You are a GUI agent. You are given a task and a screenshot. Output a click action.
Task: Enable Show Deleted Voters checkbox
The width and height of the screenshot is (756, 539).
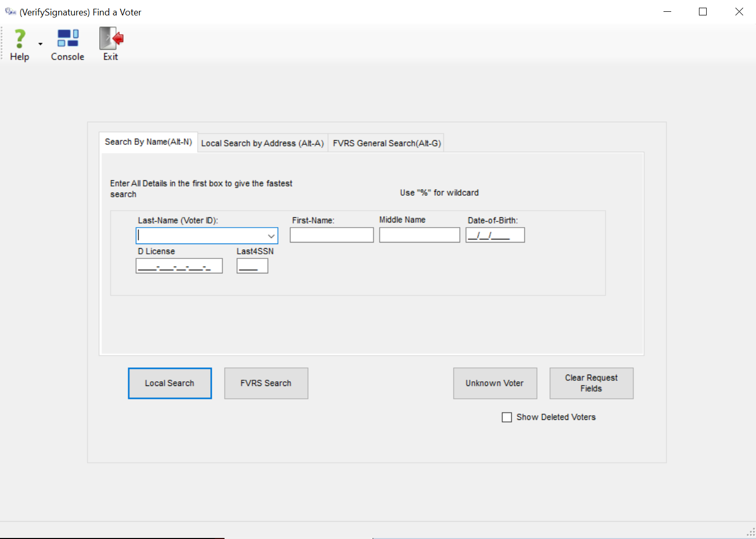pyautogui.click(x=507, y=417)
